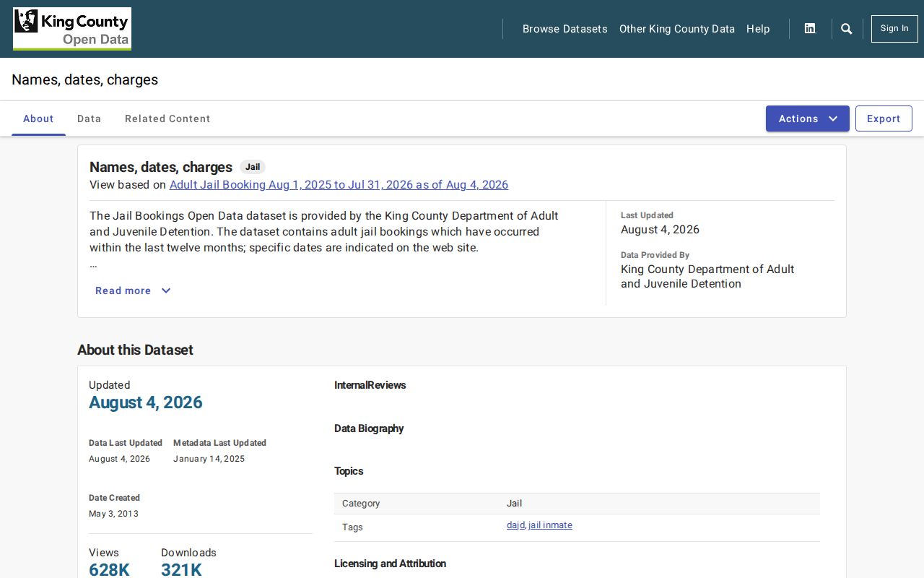Click the 'May 3, 2013' creation date
Screen dimensions: 924x578
click(x=113, y=514)
